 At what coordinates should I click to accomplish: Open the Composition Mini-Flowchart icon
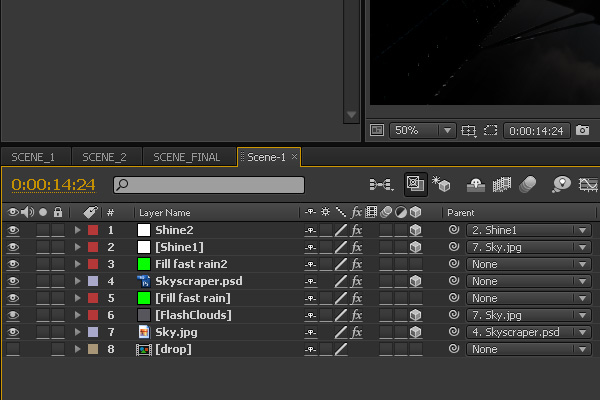pyautogui.click(x=381, y=184)
